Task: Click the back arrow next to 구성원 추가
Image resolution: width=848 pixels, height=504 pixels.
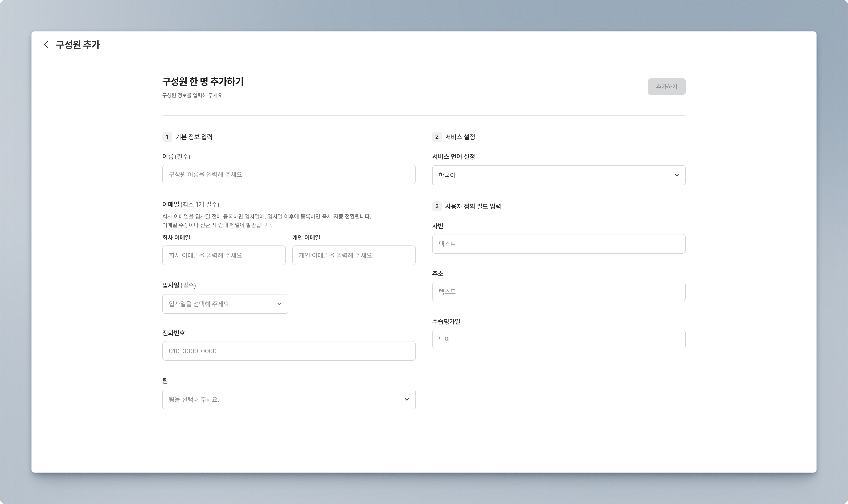Action: pos(46,45)
